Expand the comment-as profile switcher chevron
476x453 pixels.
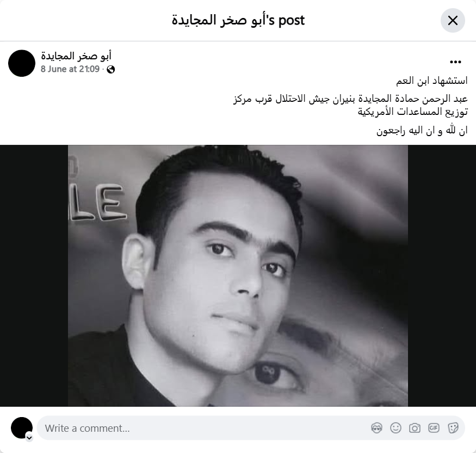click(29, 438)
